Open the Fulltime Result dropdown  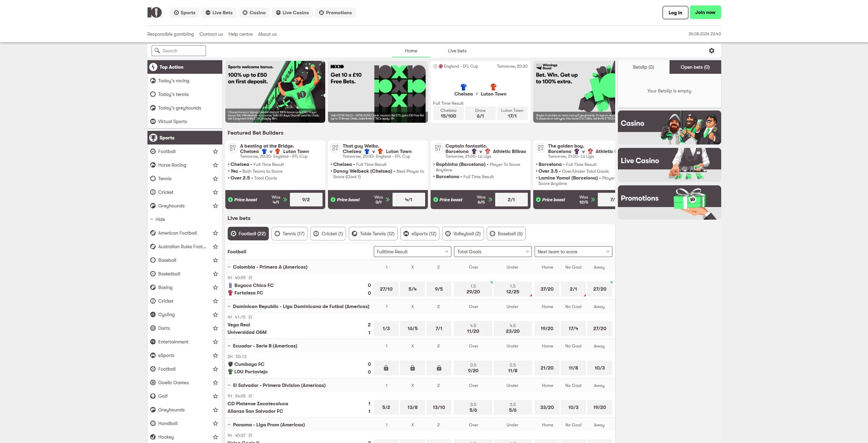pyautogui.click(x=412, y=252)
